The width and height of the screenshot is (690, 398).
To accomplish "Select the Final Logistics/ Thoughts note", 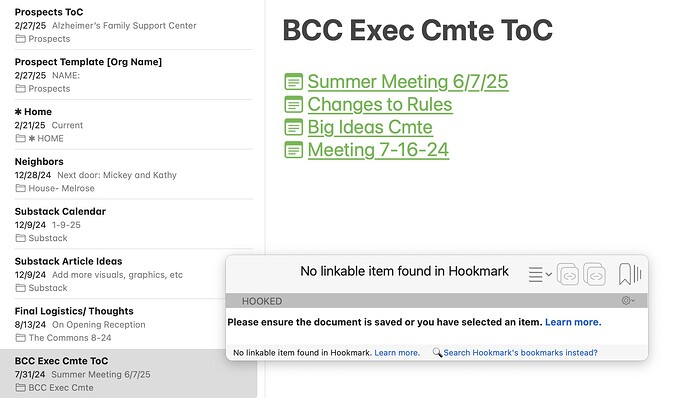I will (x=133, y=324).
